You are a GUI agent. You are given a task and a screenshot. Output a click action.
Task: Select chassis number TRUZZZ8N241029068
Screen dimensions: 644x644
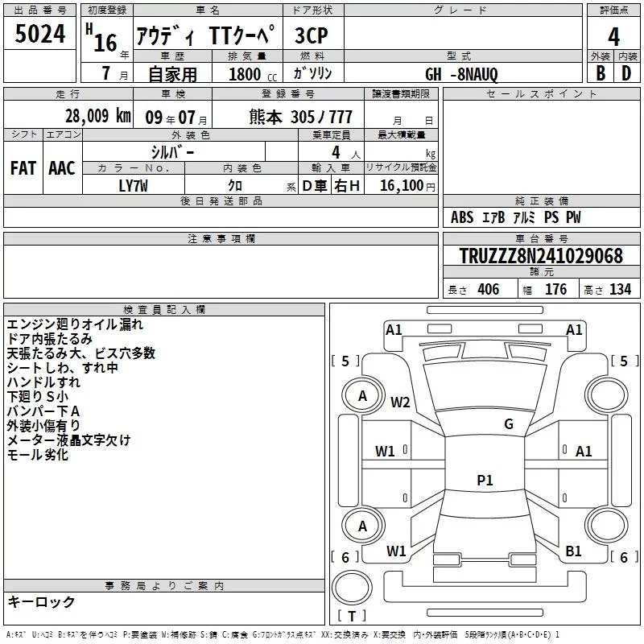(x=541, y=256)
